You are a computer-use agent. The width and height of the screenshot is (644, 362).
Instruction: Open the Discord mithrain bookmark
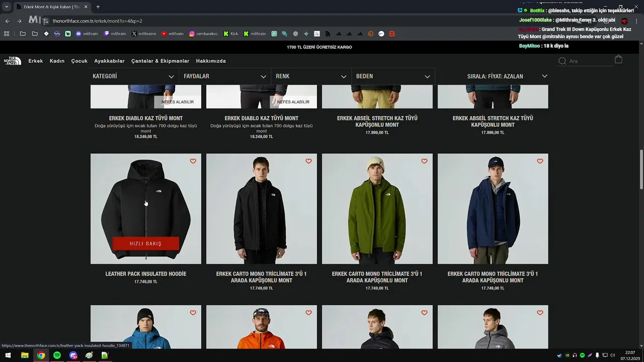click(87, 34)
